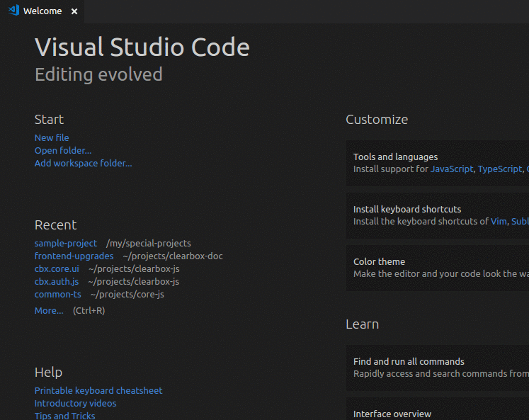
Task: Open Tips and Tricks link
Action: pyautogui.click(x=64, y=416)
